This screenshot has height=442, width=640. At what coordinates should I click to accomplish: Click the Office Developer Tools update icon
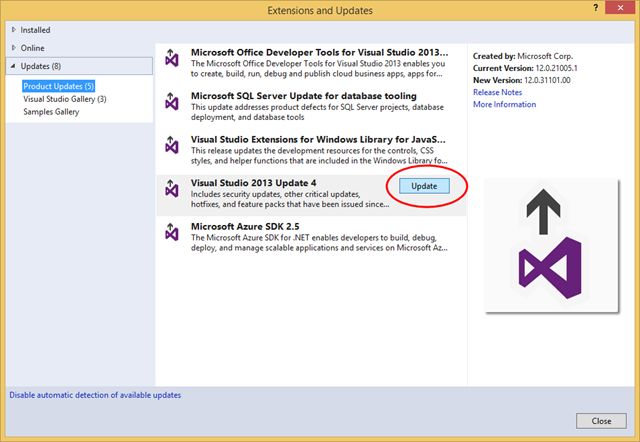point(172,58)
